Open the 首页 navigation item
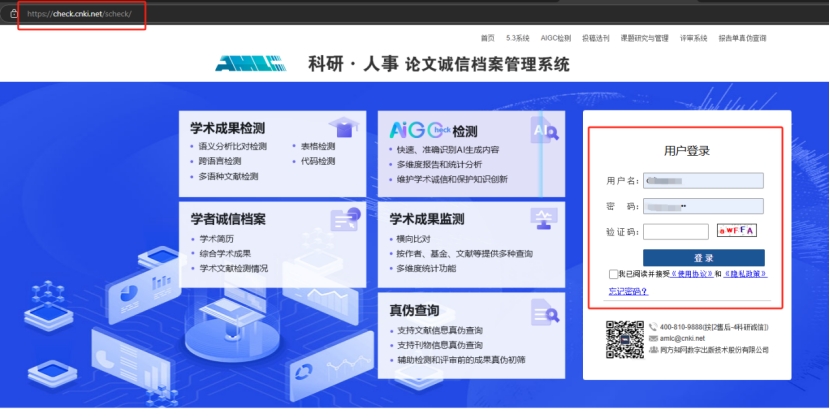The image size is (830, 419). 487,38
